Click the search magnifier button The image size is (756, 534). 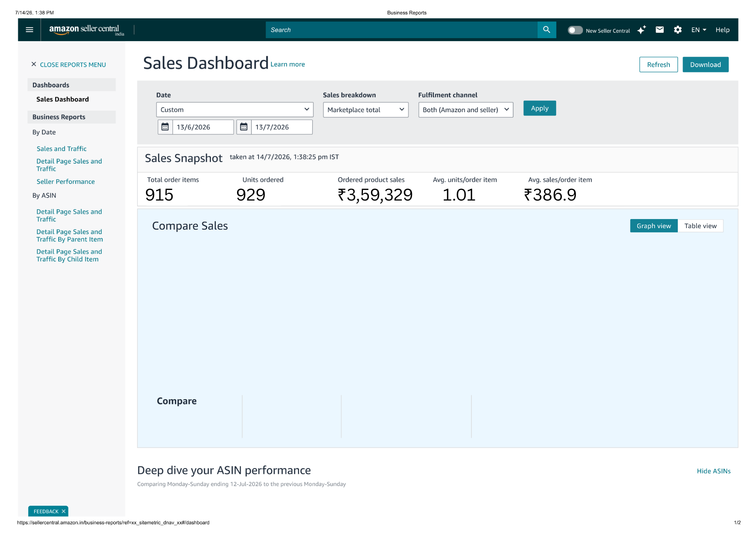547,30
